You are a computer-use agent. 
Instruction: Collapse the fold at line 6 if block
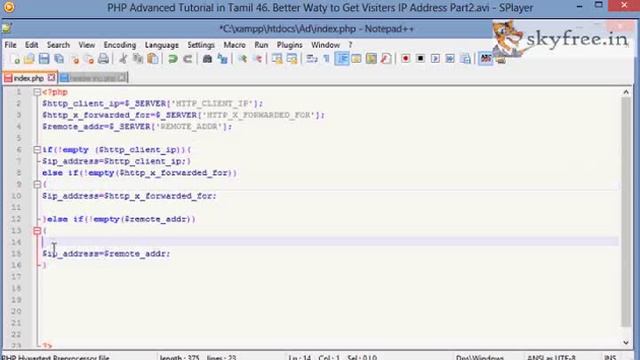coord(37,150)
